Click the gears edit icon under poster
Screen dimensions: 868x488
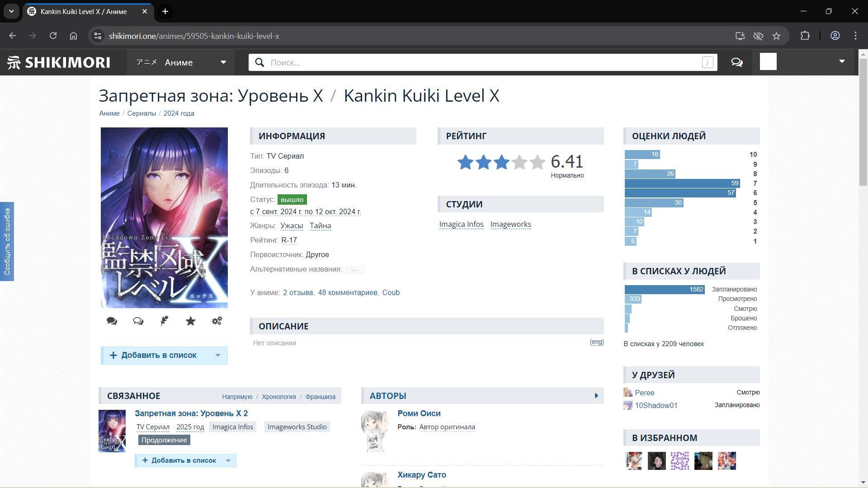click(217, 321)
